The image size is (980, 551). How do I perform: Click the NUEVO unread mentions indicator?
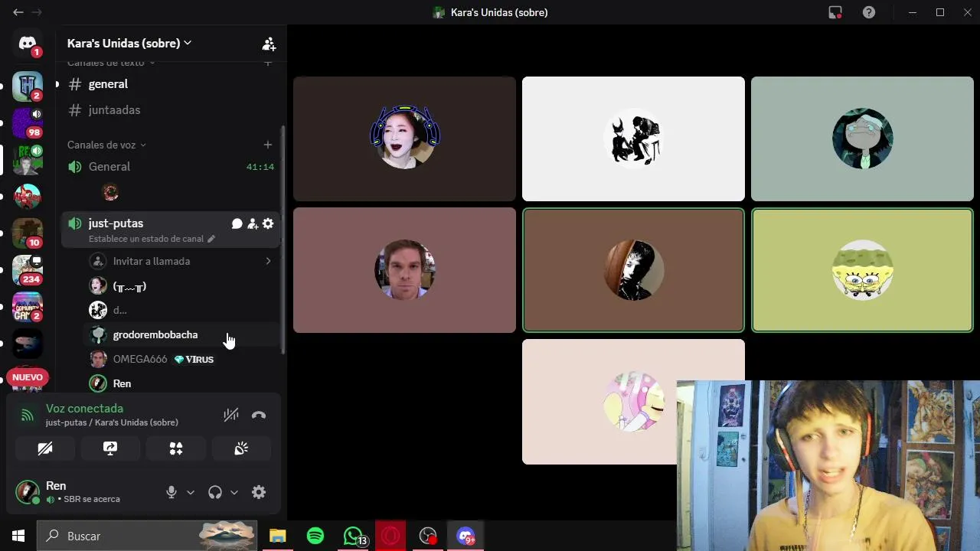tap(28, 377)
